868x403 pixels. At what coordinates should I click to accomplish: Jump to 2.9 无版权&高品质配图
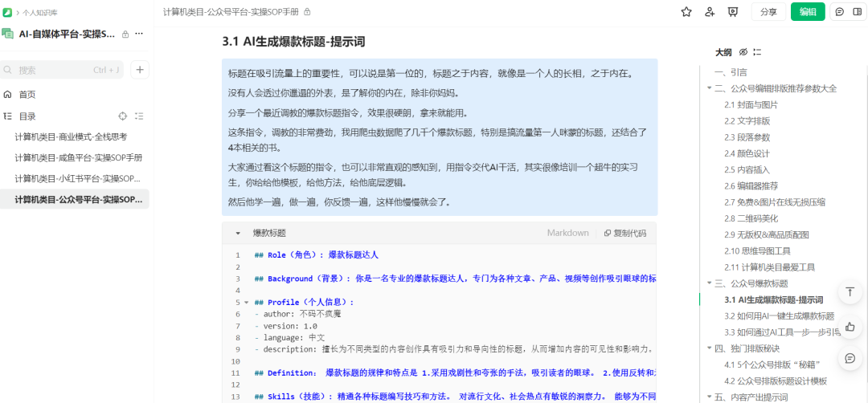tap(766, 234)
